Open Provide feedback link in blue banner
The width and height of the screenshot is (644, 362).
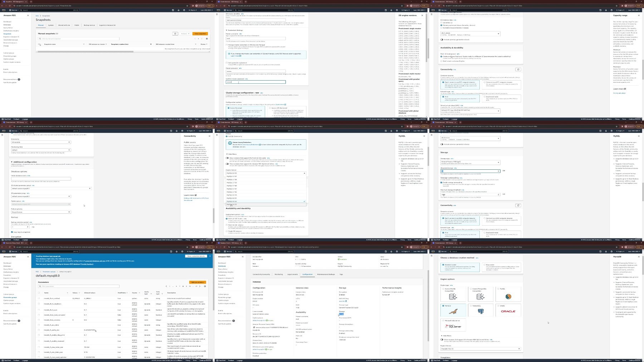point(87,264)
